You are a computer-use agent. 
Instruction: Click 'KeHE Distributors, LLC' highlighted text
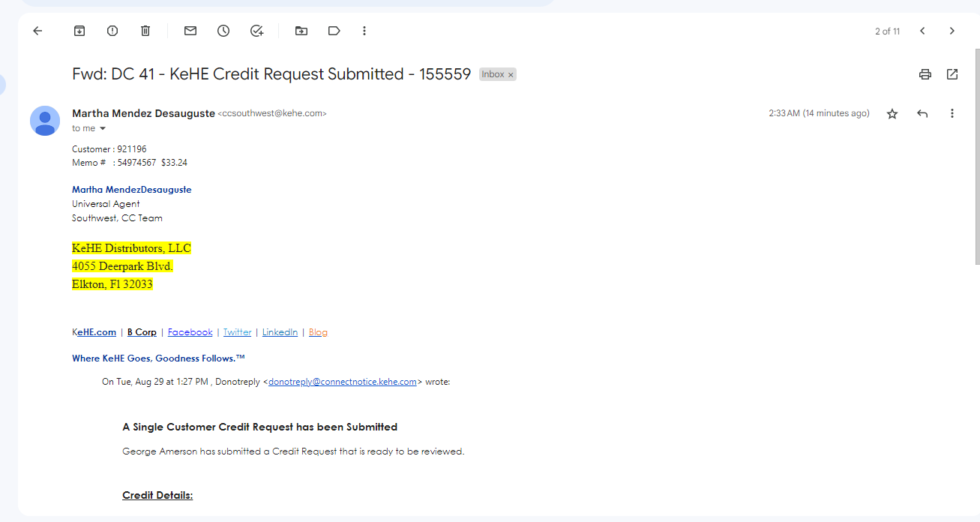tap(131, 248)
